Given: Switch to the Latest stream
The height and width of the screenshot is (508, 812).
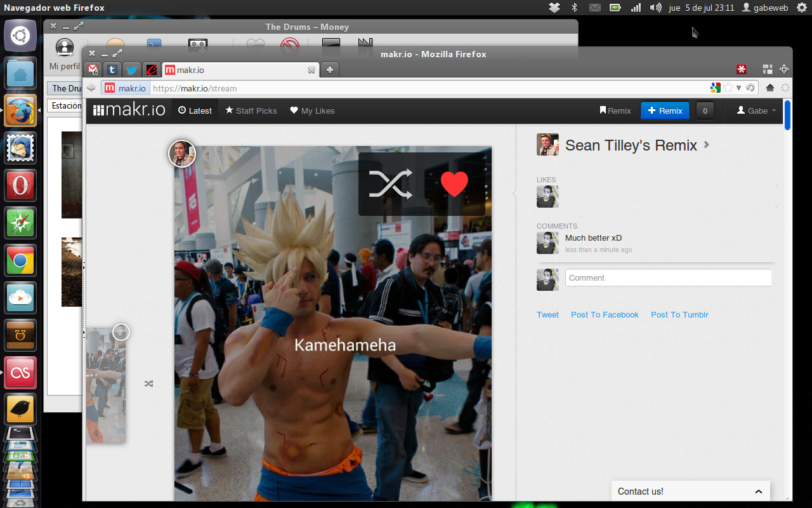Looking at the screenshot, I should tap(195, 110).
